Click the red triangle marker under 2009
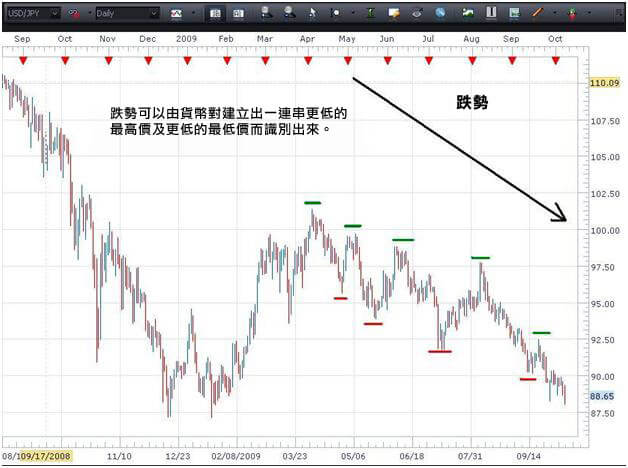This screenshot has width=628, height=468. [187, 60]
